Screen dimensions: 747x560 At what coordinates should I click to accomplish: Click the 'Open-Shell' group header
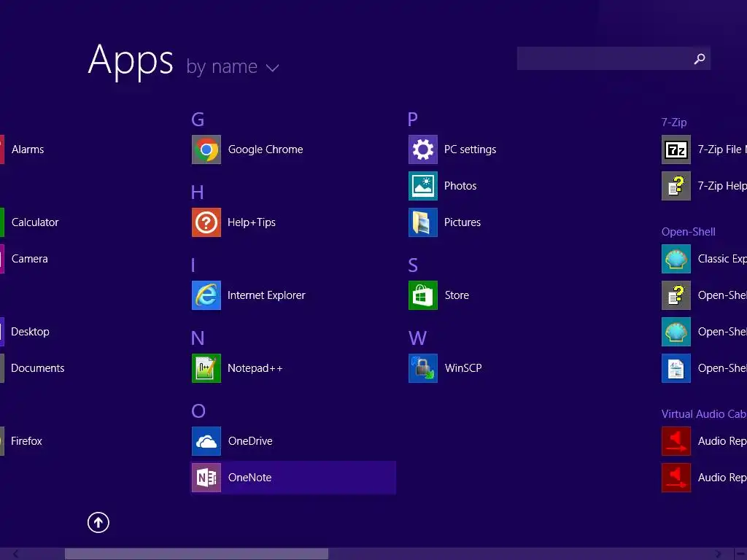point(689,232)
